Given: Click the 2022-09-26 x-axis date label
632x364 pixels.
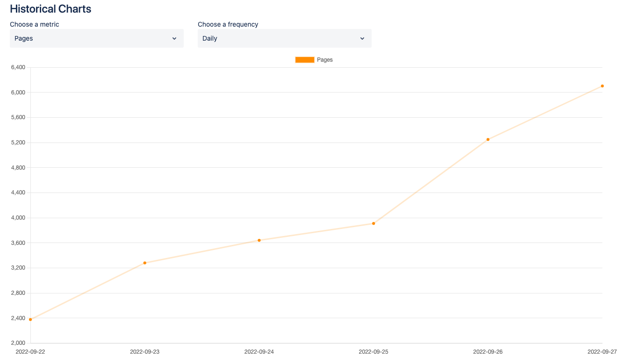Looking at the screenshot, I should coord(488,351).
